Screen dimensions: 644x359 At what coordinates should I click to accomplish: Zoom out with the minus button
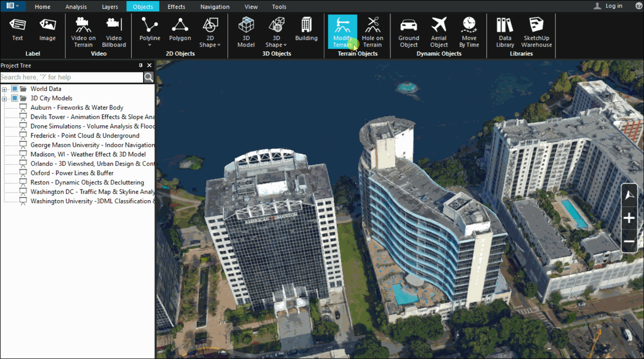pyautogui.click(x=629, y=241)
